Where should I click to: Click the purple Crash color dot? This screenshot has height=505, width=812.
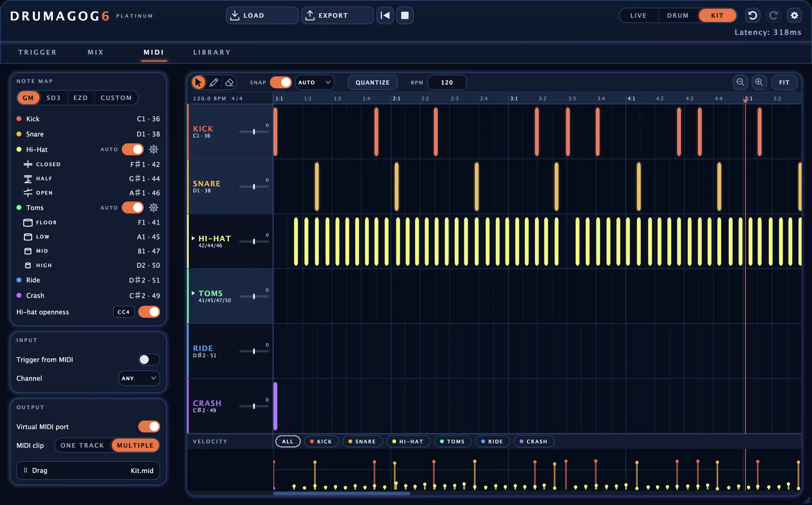pyautogui.click(x=19, y=295)
